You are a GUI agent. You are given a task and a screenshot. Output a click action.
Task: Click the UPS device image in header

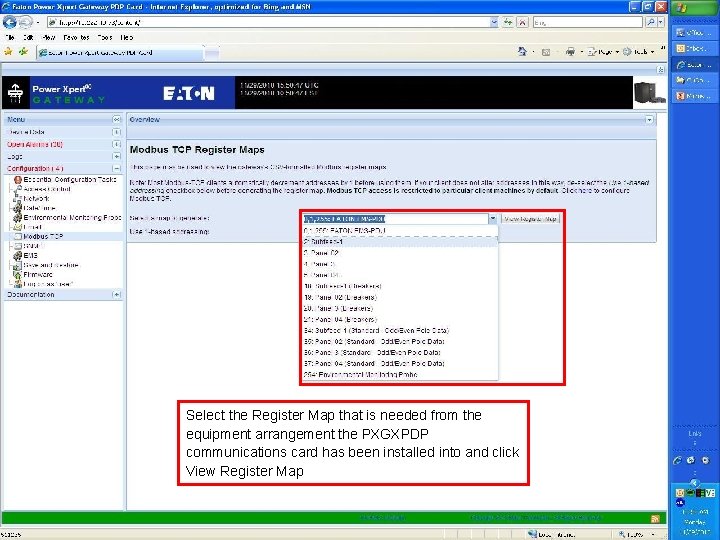click(x=649, y=92)
